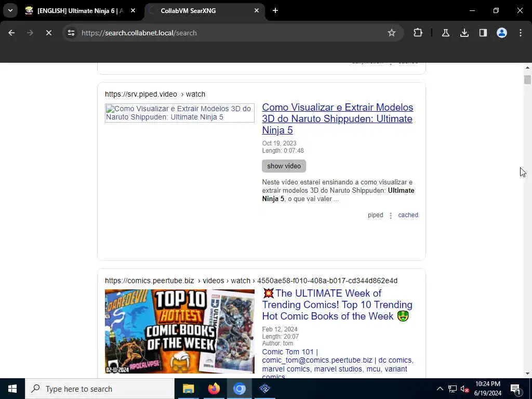Image resolution: width=532 pixels, height=399 pixels.
Task: Open Chrome Labs flask icon
Action: tap(445, 33)
